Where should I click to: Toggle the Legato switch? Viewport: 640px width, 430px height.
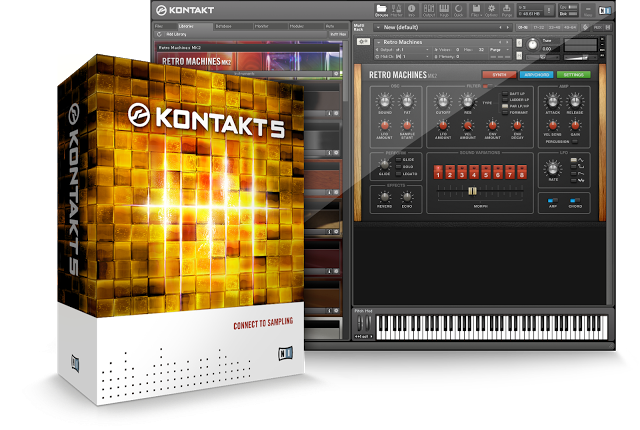click(398, 174)
